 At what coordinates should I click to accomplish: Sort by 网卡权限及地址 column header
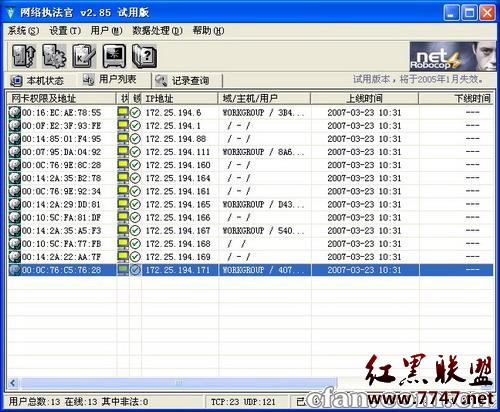point(62,98)
